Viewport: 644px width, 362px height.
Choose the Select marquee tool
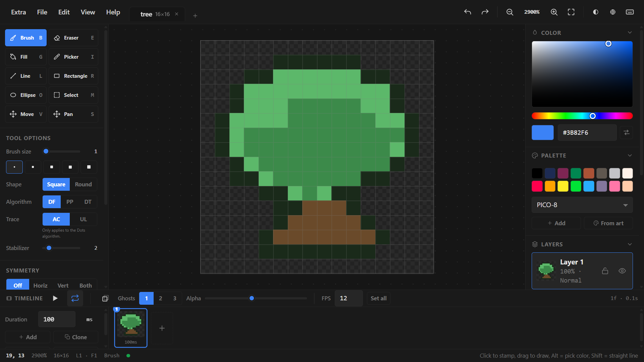73,95
